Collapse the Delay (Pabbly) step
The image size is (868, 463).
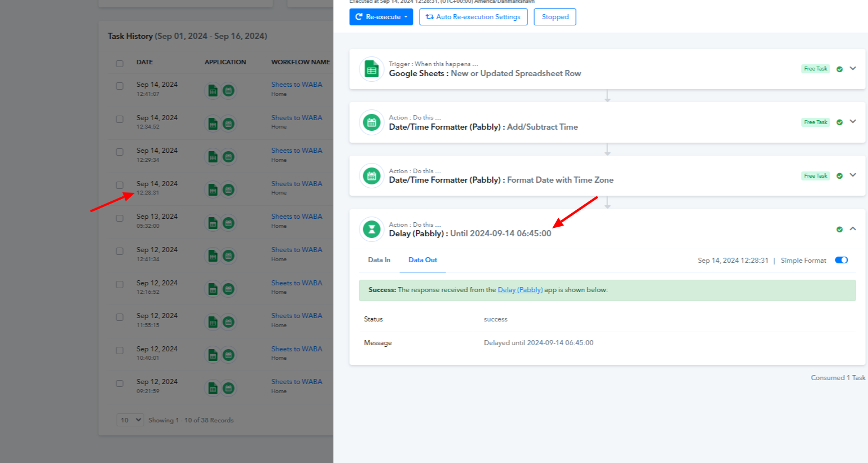click(x=853, y=228)
